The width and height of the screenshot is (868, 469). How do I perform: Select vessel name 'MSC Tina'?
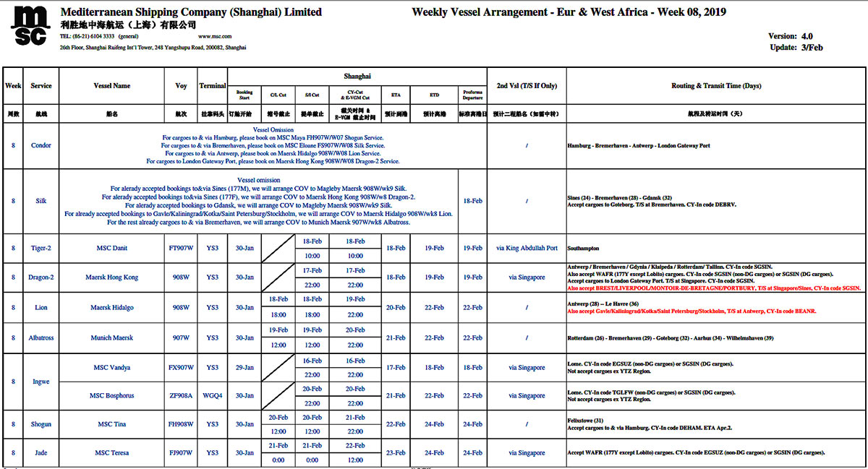coord(112,424)
